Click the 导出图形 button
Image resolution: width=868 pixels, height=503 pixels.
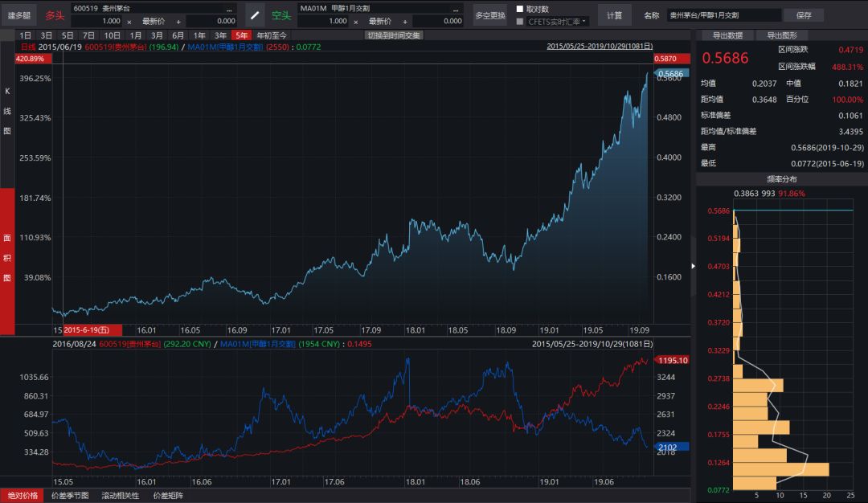tap(782, 35)
